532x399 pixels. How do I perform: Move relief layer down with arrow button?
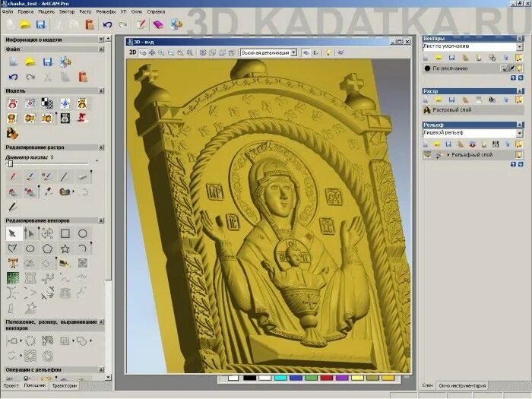(520, 164)
